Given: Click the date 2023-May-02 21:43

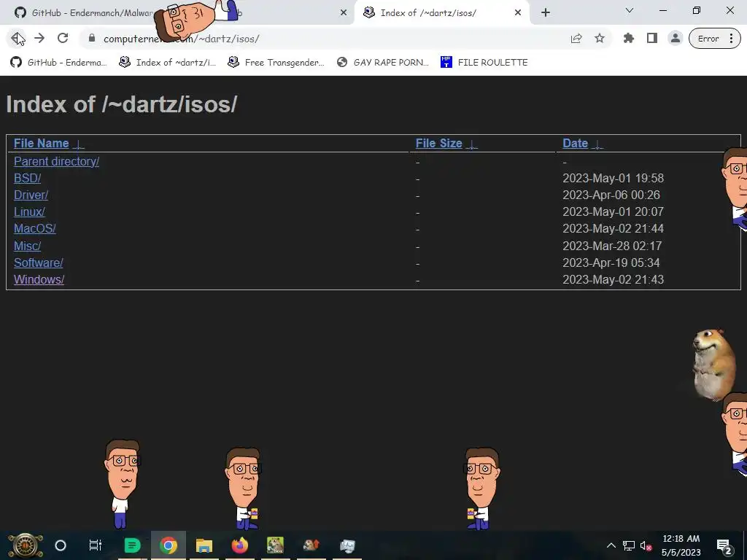Looking at the screenshot, I should coord(613,279).
